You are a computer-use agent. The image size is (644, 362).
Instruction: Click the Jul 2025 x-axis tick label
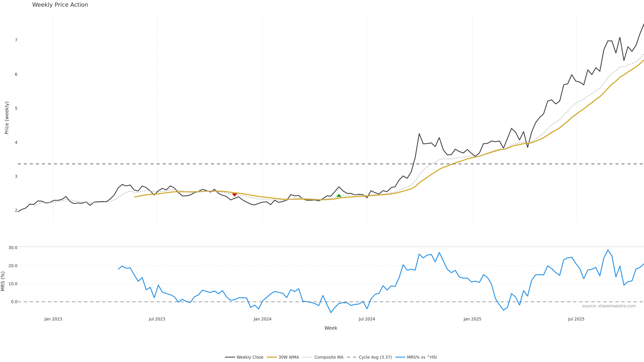(576, 319)
